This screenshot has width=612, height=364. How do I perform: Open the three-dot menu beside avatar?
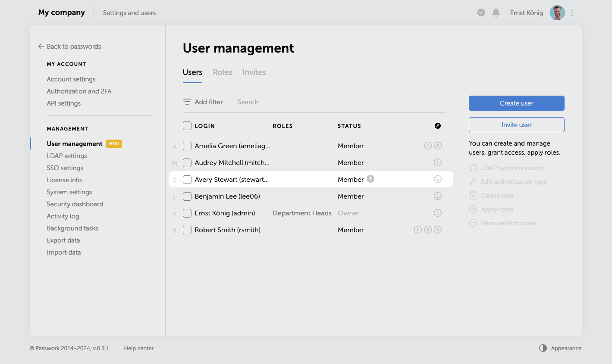pos(572,13)
